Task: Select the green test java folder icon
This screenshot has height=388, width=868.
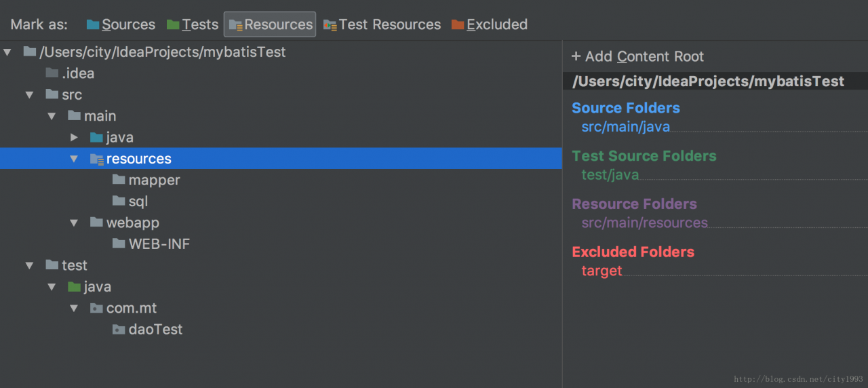Action: click(x=75, y=287)
